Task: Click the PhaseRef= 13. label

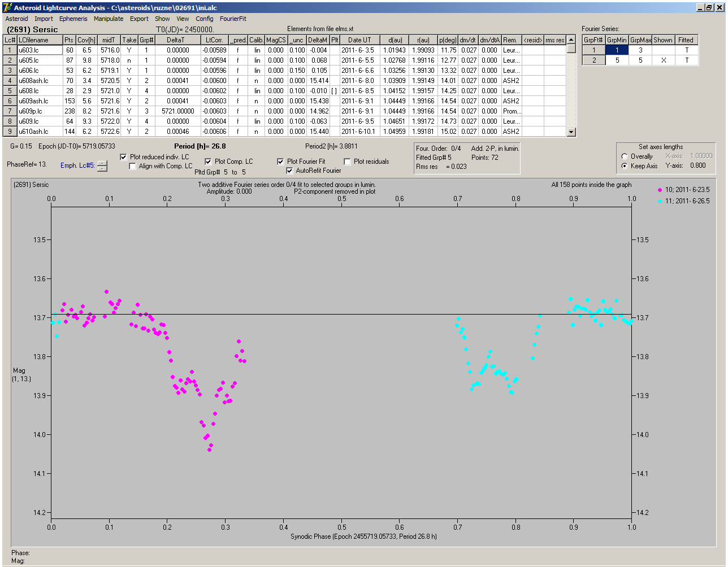Action: [x=27, y=164]
